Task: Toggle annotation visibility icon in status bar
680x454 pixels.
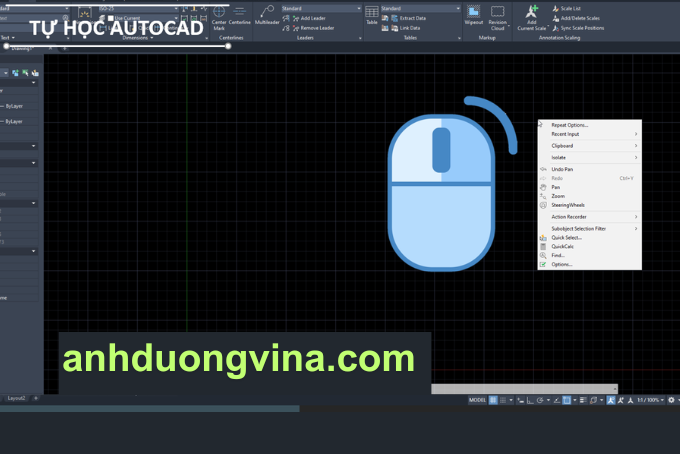Action: pos(610,399)
